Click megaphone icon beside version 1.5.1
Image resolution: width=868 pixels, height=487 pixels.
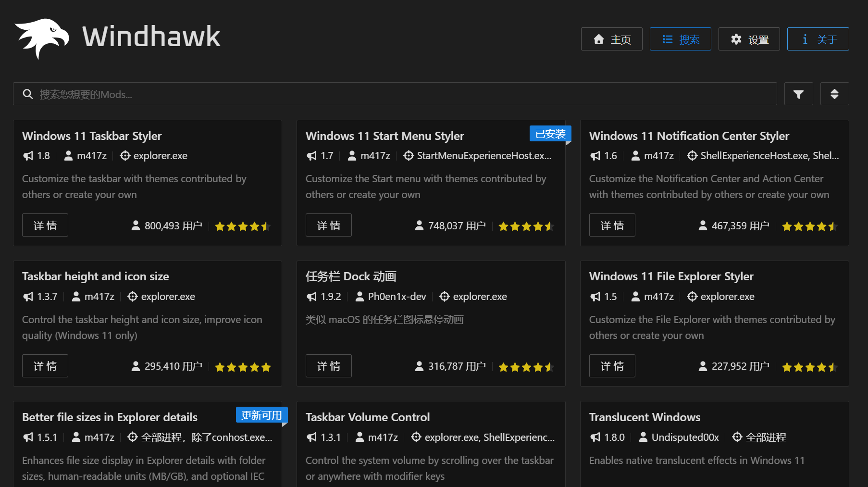(28, 437)
